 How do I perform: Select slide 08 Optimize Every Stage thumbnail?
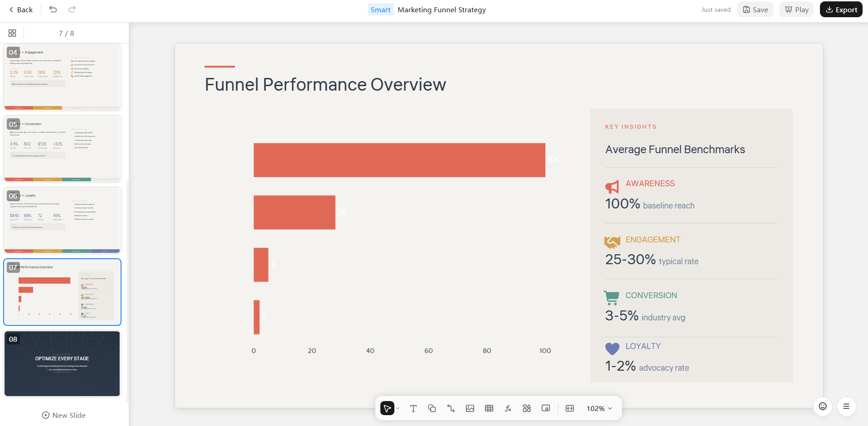(x=62, y=363)
